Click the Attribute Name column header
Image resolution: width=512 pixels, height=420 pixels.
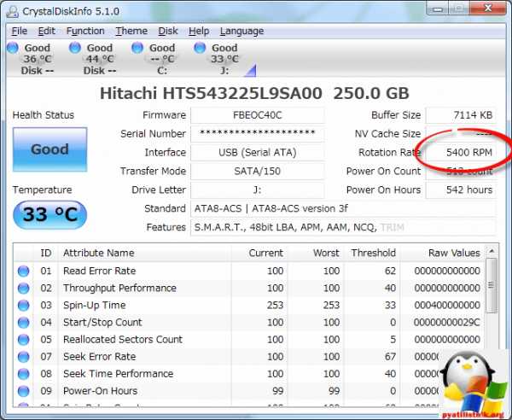tap(145, 253)
